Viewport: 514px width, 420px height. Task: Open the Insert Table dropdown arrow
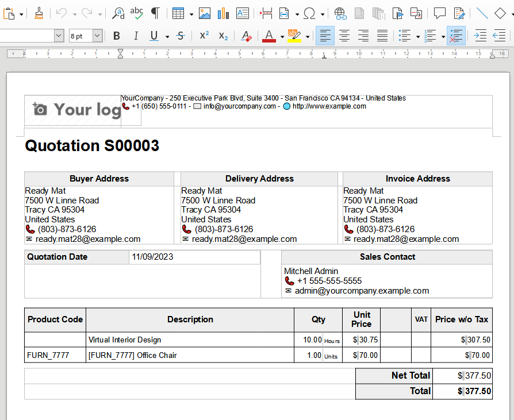point(191,14)
